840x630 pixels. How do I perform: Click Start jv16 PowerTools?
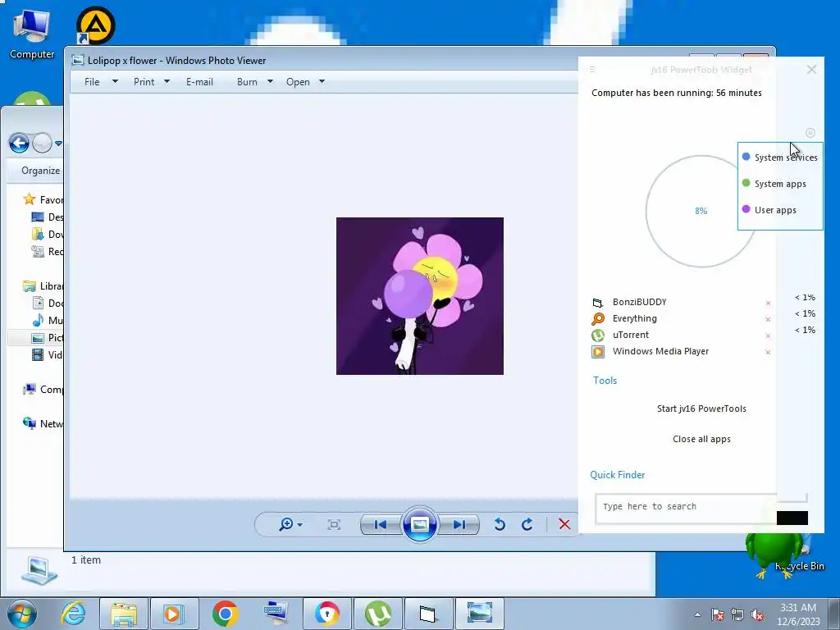point(701,409)
